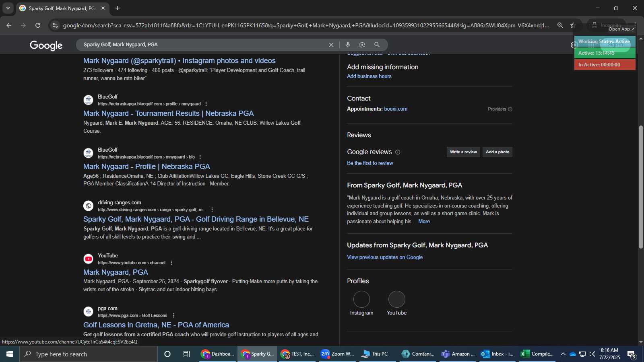Go back to previous page
Screen dimensions: 644x362
[x=9, y=25]
